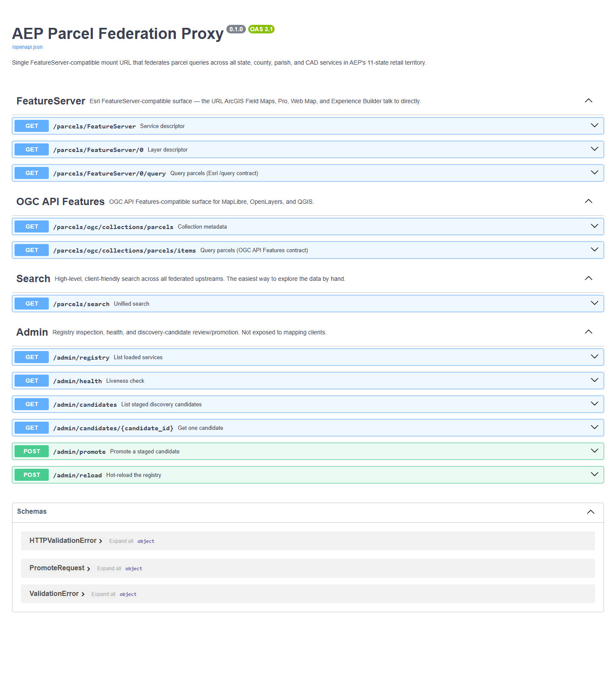Viewport: 616px width, 685px height.
Task: Expand the PromoteRequest schema arrow
Action: [89, 569]
